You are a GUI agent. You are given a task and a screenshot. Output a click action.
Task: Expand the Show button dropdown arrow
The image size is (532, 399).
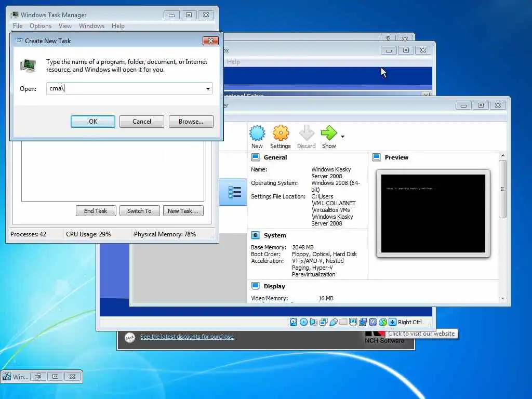click(x=343, y=137)
